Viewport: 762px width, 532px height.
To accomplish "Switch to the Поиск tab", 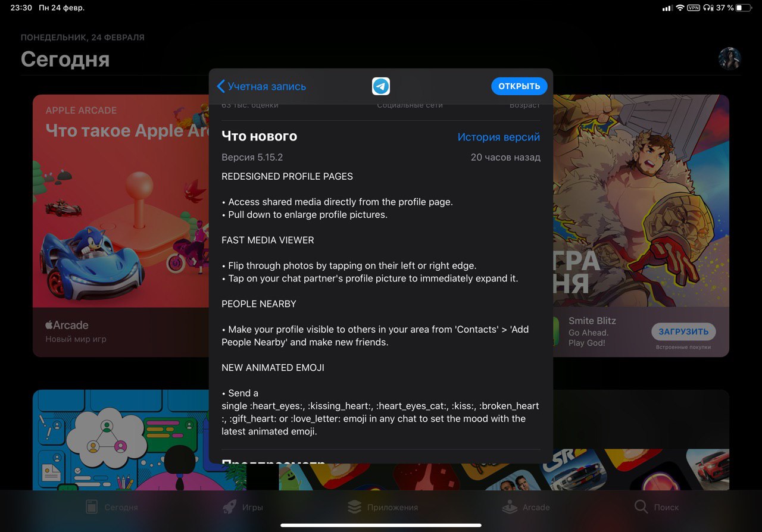I will [657, 507].
